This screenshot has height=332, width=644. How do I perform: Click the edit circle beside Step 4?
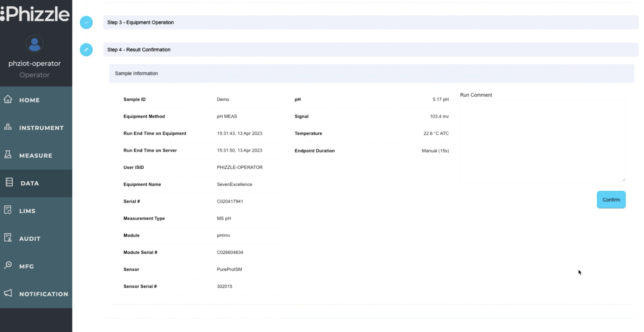coord(86,49)
